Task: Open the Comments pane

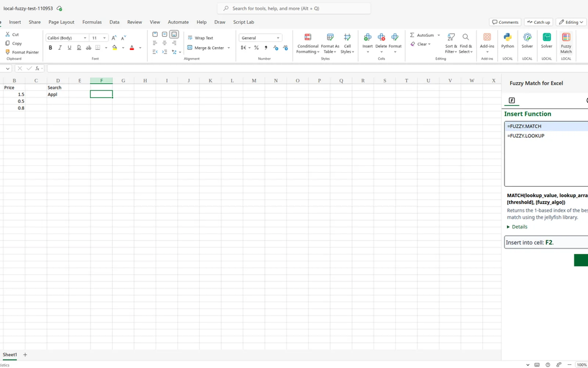Action: (505, 22)
